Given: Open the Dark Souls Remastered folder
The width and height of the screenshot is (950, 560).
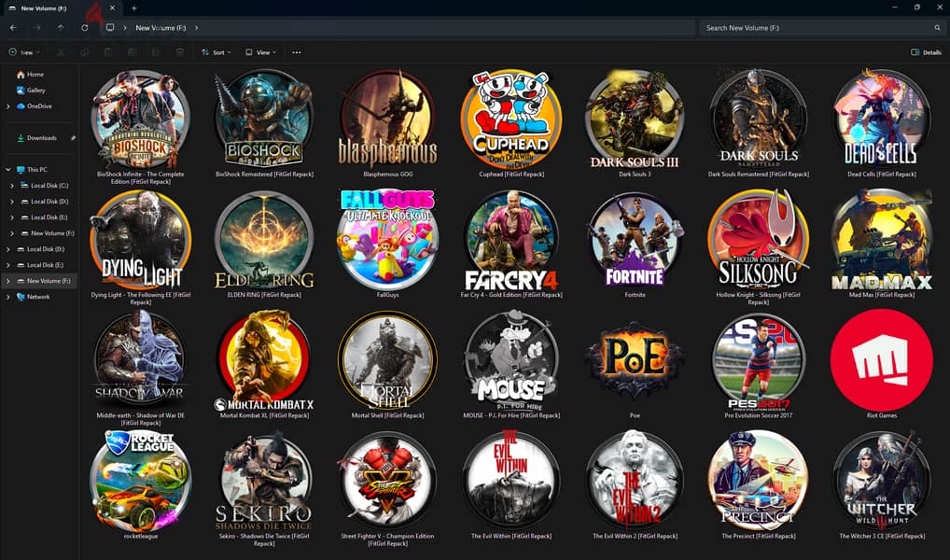Looking at the screenshot, I should [x=759, y=119].
